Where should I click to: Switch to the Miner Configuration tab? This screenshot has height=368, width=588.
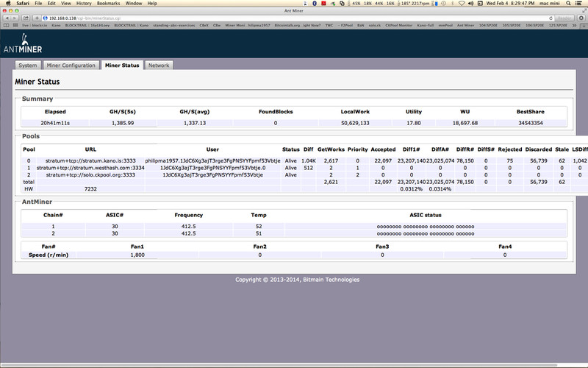(71, 65)
